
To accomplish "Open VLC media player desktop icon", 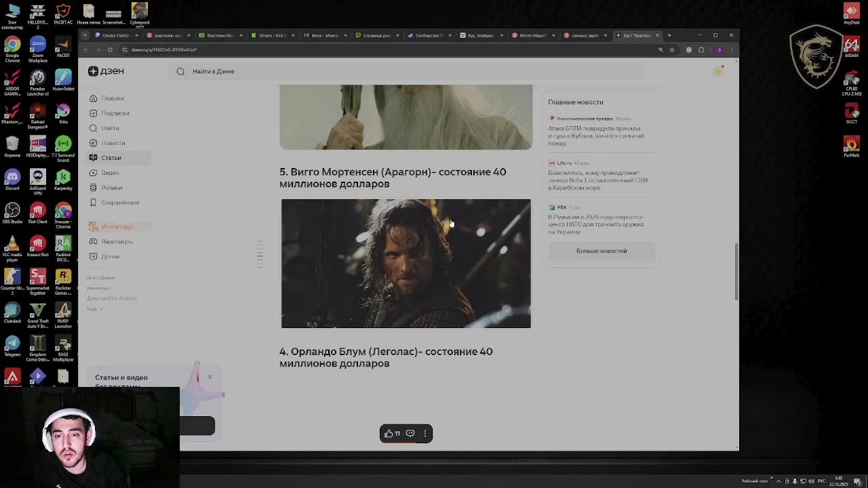I will [12, 249].
